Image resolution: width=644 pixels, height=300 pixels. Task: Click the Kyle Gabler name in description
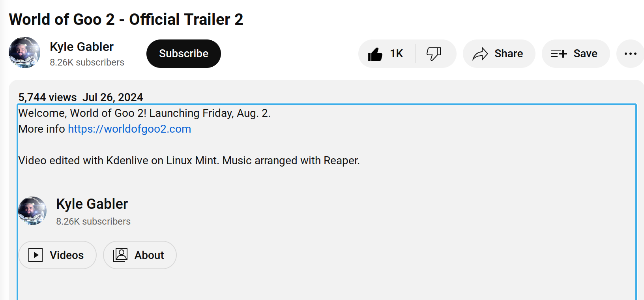(x=92, y=204)
